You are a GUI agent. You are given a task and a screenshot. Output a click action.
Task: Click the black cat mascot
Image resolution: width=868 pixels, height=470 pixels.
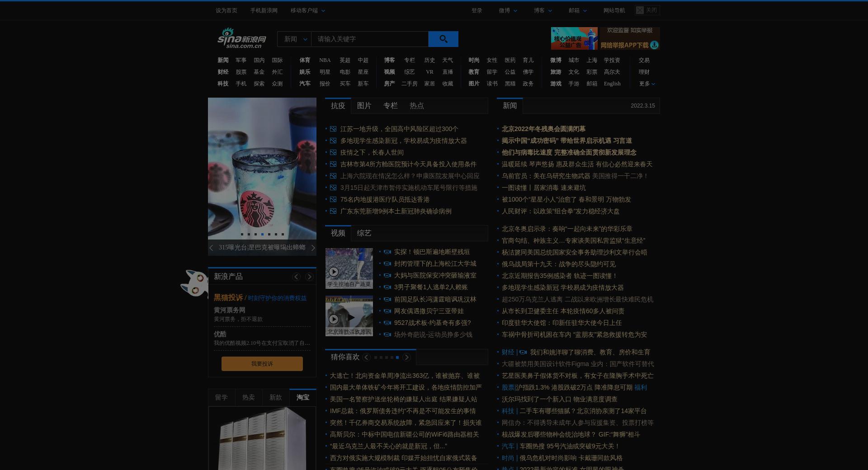tap(194, 283)
